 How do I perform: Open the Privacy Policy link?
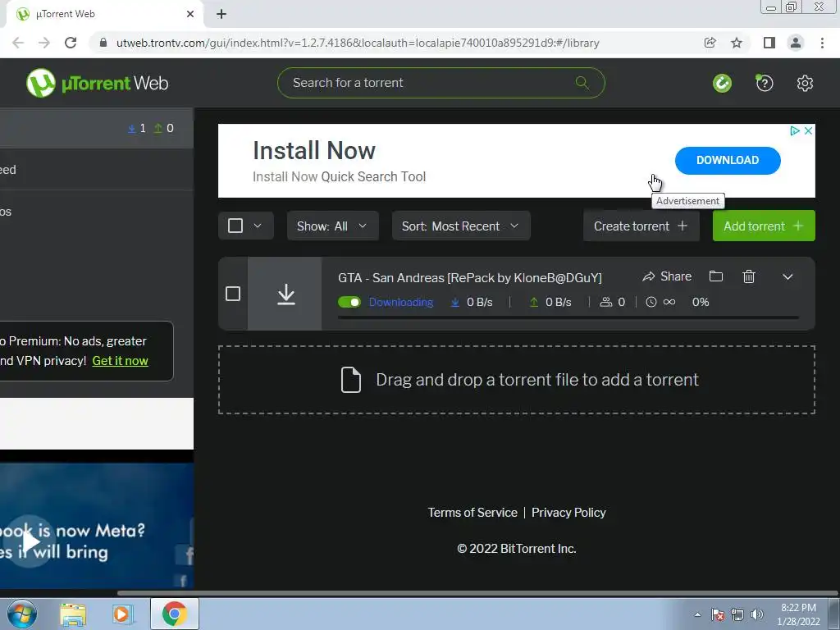coord(568,512)
